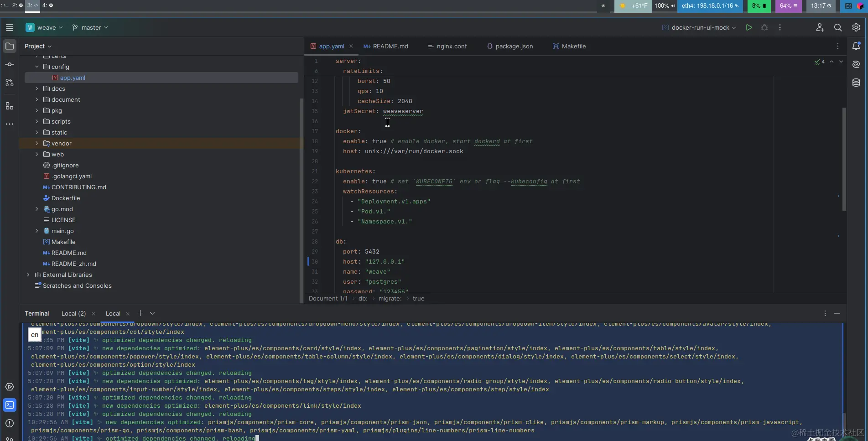868x441 pixels.
Task: Toggle the Terminal tool window
Action: click(x=10, y=405)
